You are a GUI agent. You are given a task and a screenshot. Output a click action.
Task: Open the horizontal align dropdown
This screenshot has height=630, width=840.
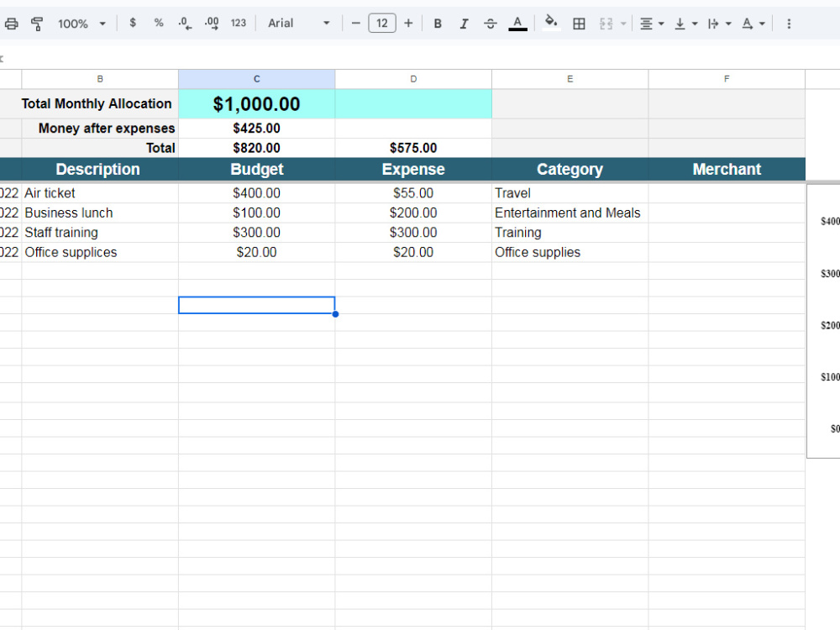pos(652,24)
